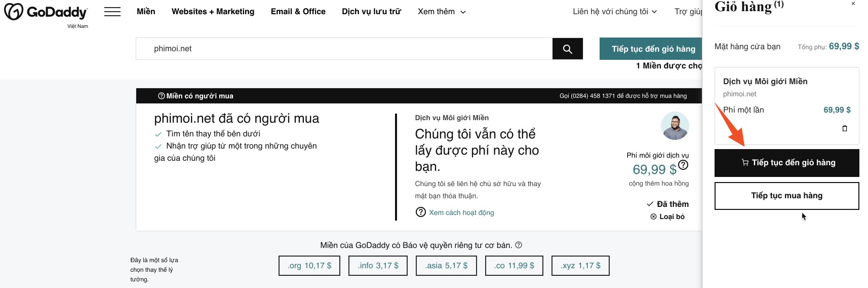The width and height of the screenshot is (868, 288).
Task: Delete phimoi.net item using trash icon
Action: point(844,128)
